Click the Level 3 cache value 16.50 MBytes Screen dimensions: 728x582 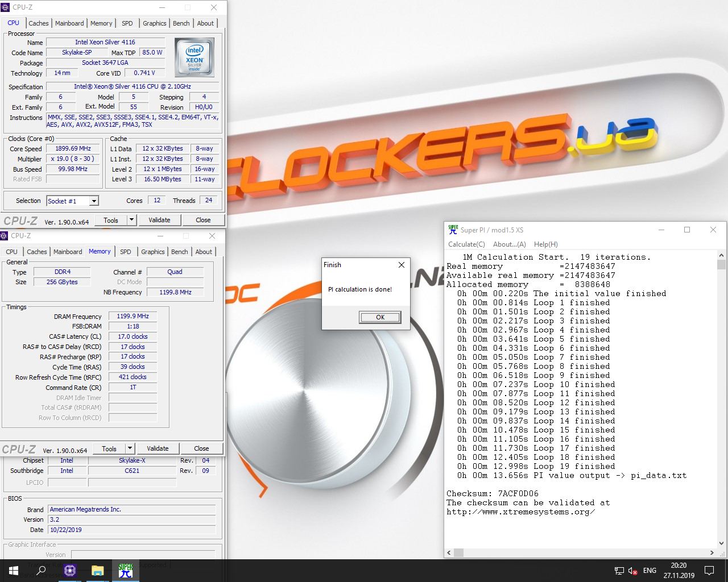click(163, 179)
